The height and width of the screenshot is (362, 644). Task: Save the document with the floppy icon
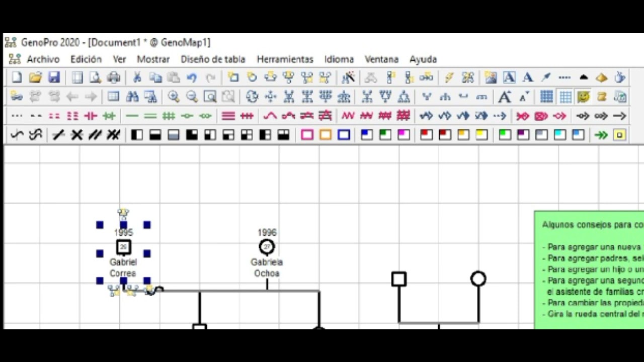tap(54, 77)
